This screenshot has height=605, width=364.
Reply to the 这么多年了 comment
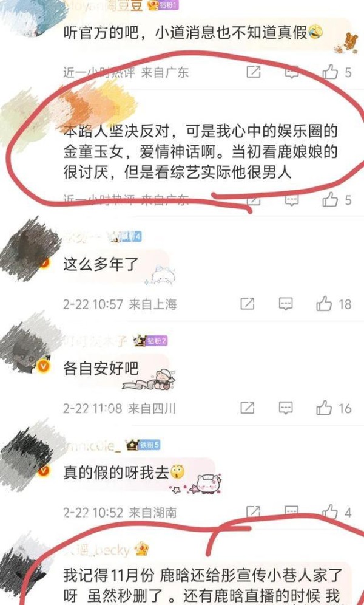[x=285, y=304]
